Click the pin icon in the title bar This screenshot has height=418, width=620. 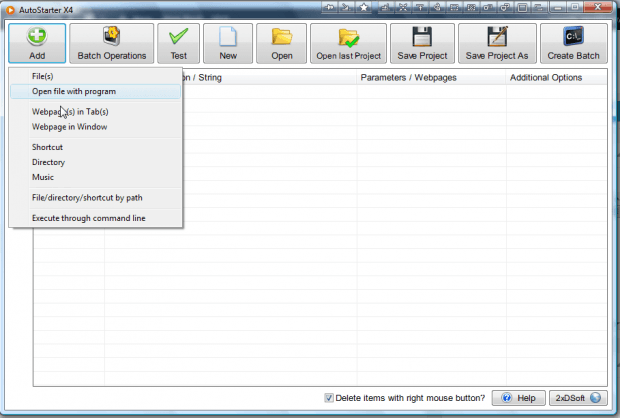(x=329, y=7)
